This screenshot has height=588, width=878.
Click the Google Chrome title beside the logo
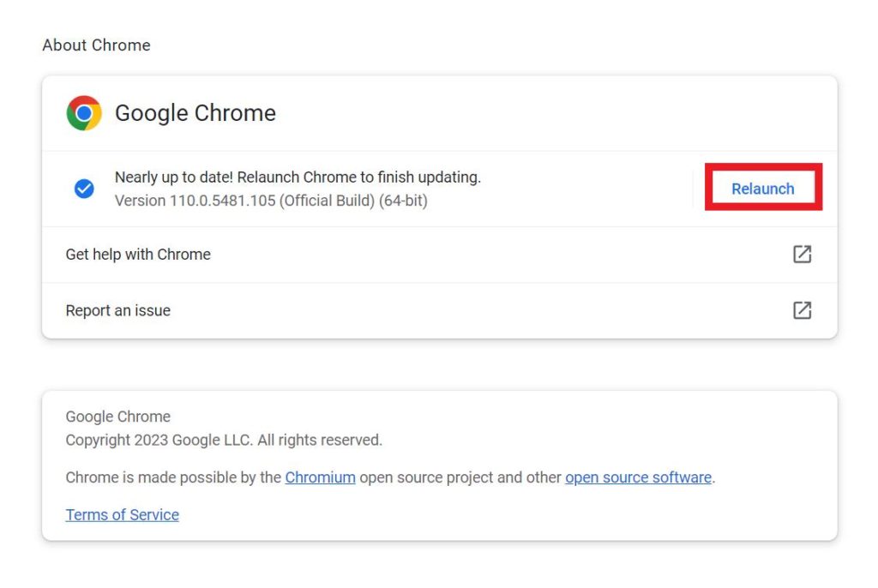tap(195, 113)
